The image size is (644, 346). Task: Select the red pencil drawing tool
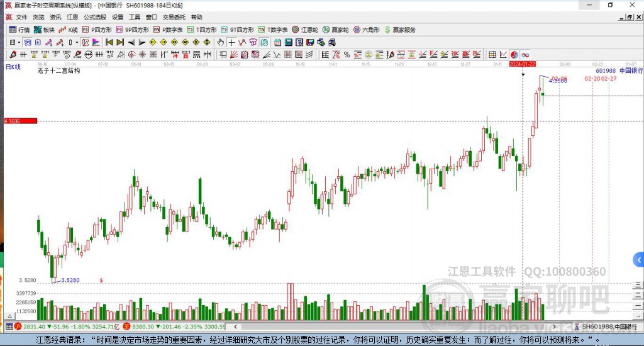pyautogui.click(x=13, y=55)
